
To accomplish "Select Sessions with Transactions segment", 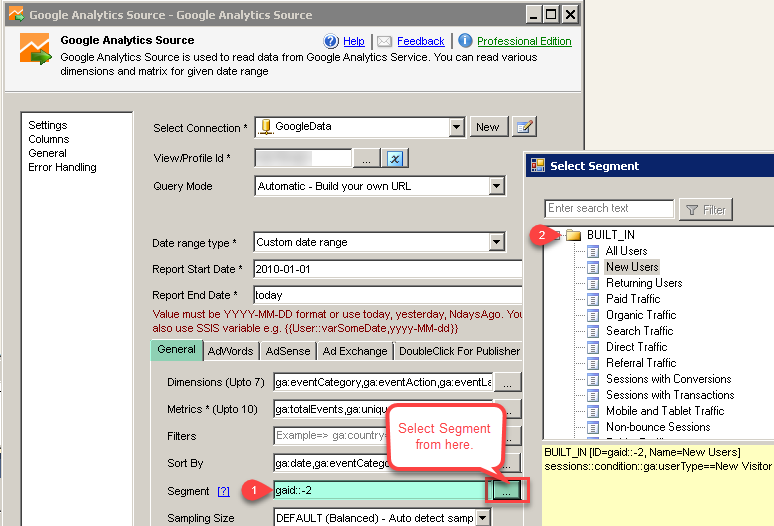I will point(670,395).
